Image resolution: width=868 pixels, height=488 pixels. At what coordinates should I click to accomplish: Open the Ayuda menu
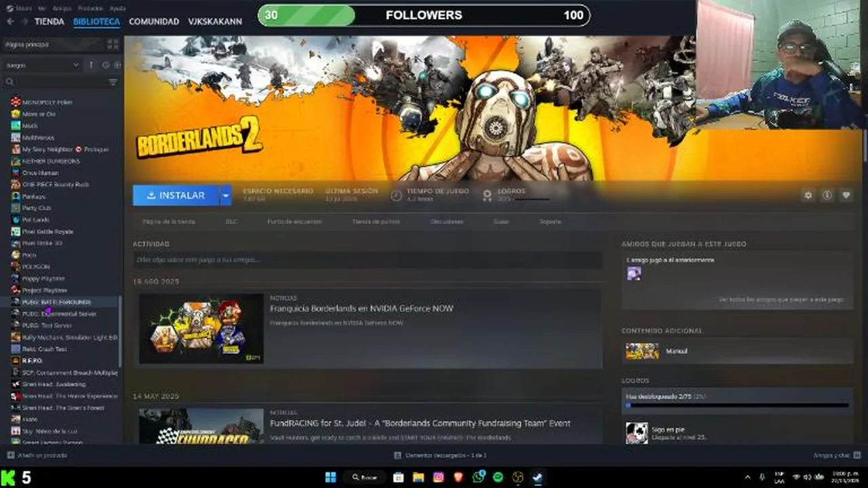[x=117, y=8]
